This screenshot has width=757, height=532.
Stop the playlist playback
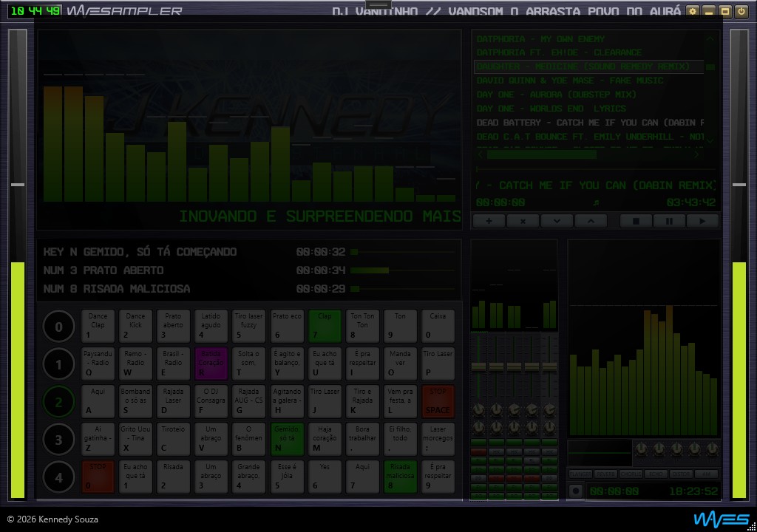[635, 221]
